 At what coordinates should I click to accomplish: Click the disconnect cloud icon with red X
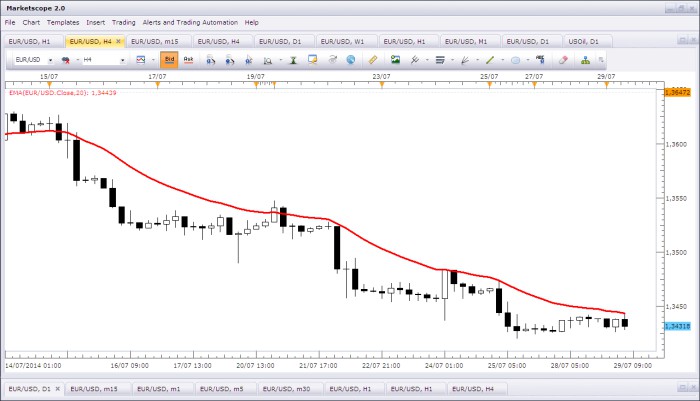coord(66,60)
